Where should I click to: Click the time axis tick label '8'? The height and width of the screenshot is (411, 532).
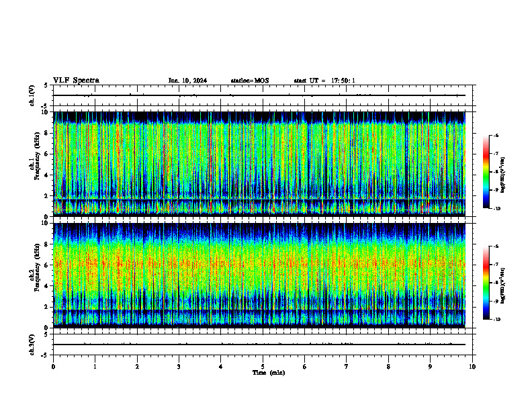(388, 367)
